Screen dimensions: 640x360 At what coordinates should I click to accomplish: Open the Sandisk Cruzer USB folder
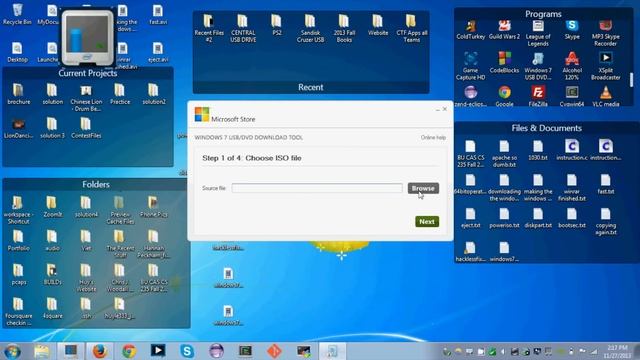(310, 29)
